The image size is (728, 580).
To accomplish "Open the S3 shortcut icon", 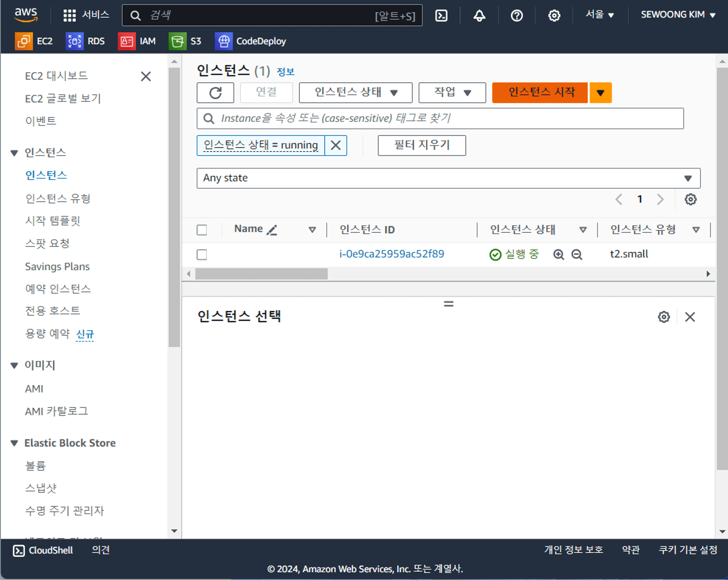I will (178, 41).
